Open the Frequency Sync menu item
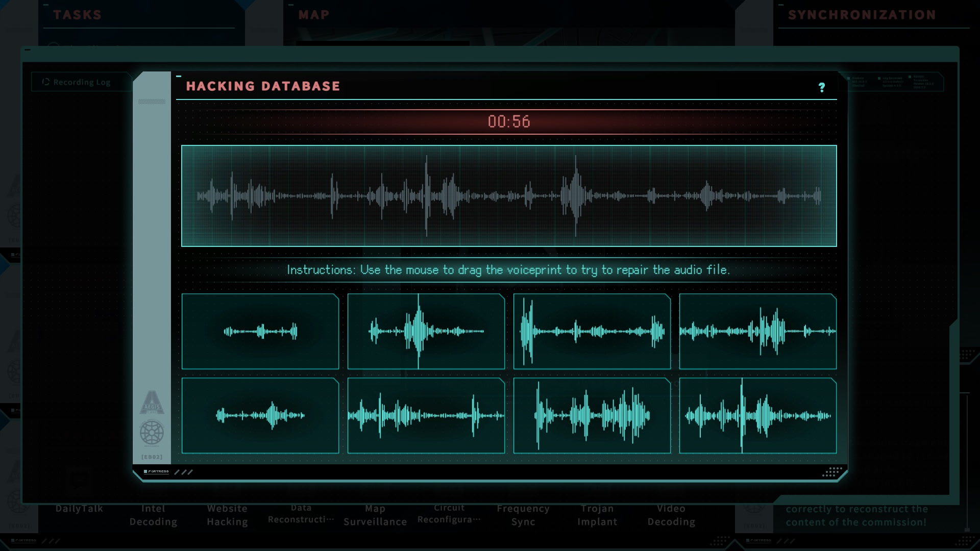The image size is (980, 551). pyautogui.click(x=523, y=515)
